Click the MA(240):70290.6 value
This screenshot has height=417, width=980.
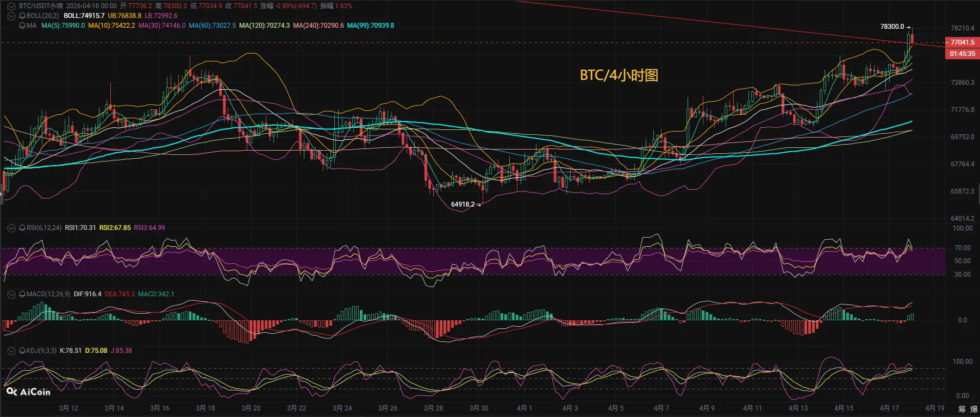click(319, 26)
